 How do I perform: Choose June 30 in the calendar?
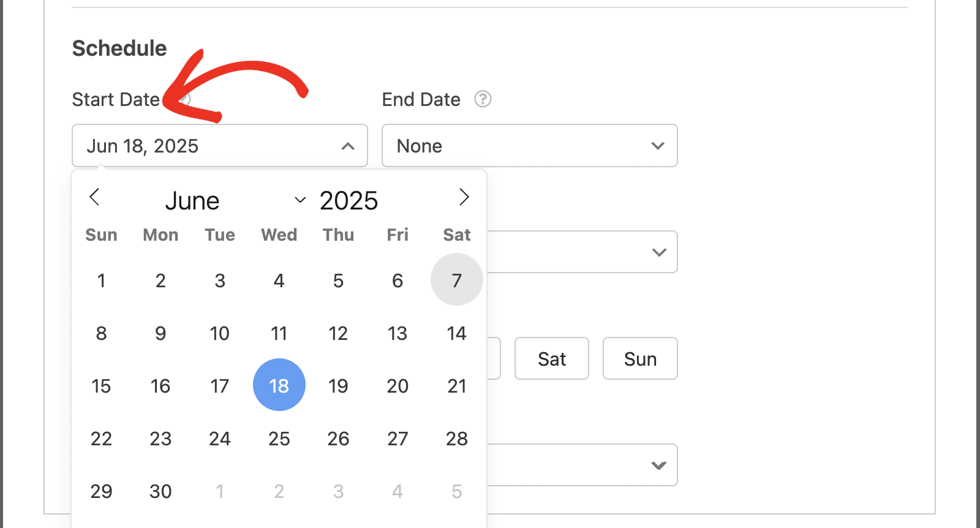pos(160,491)
